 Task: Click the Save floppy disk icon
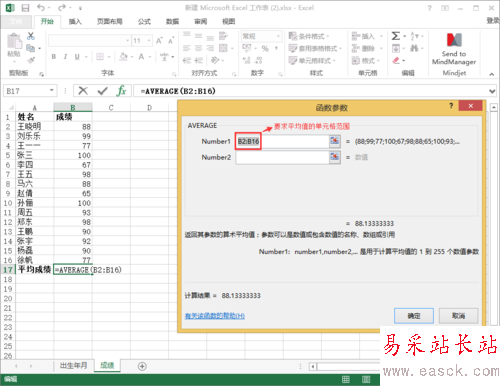[25, 8]
